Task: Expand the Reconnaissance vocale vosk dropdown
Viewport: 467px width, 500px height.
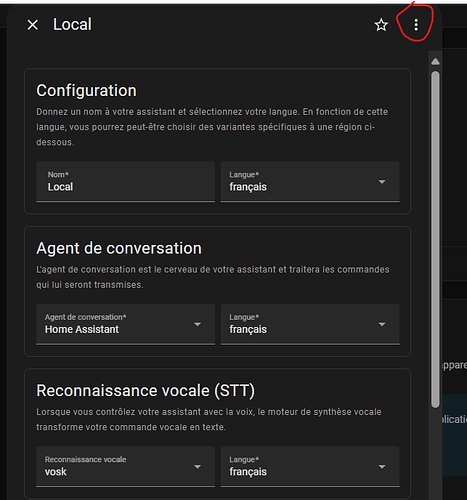Action: click(125, 467)
